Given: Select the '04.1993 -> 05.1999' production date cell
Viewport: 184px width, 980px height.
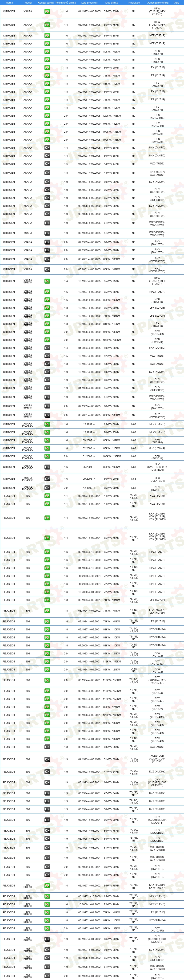Looking at the screenshot, I should tap(89, 759).
